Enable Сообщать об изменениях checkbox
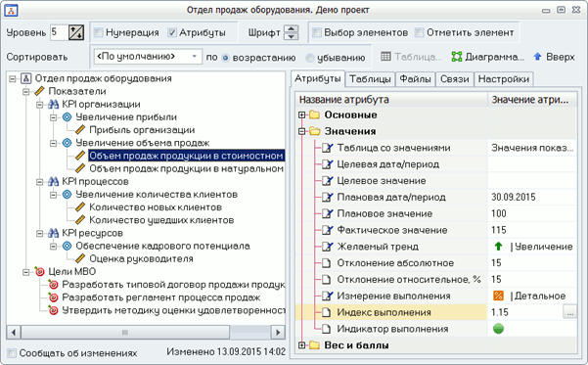 click(12, 353)
